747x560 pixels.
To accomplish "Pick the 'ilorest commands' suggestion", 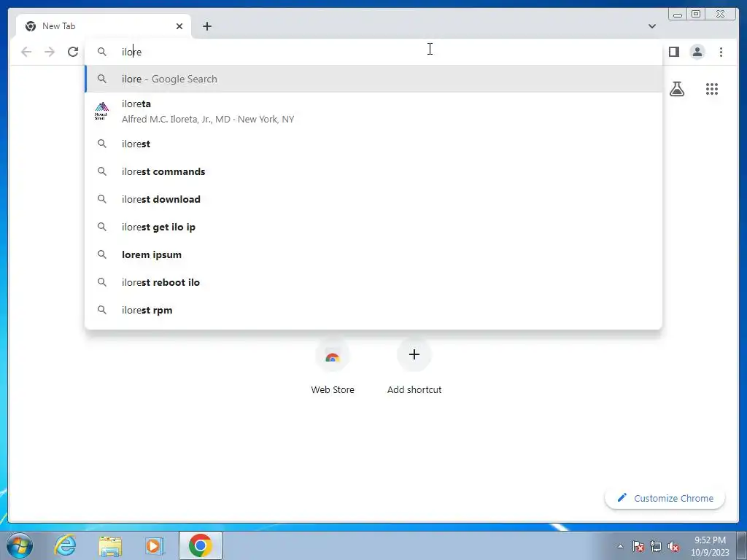I will click(373, 171).
